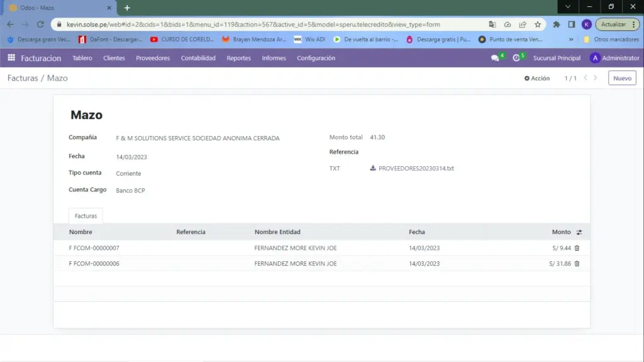Go back to Facturas breadcrumb

coord(23,79)
